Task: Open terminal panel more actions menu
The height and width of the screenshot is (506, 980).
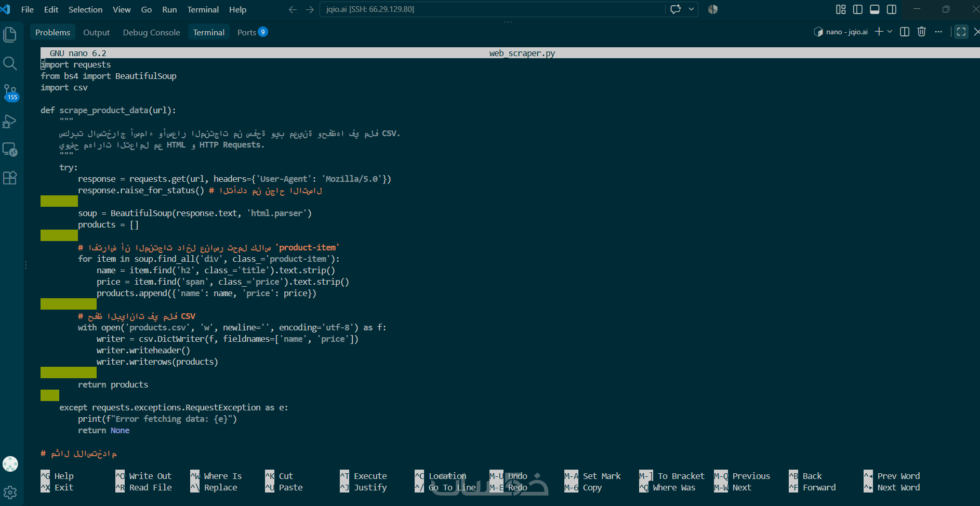Action: point(938,32)
